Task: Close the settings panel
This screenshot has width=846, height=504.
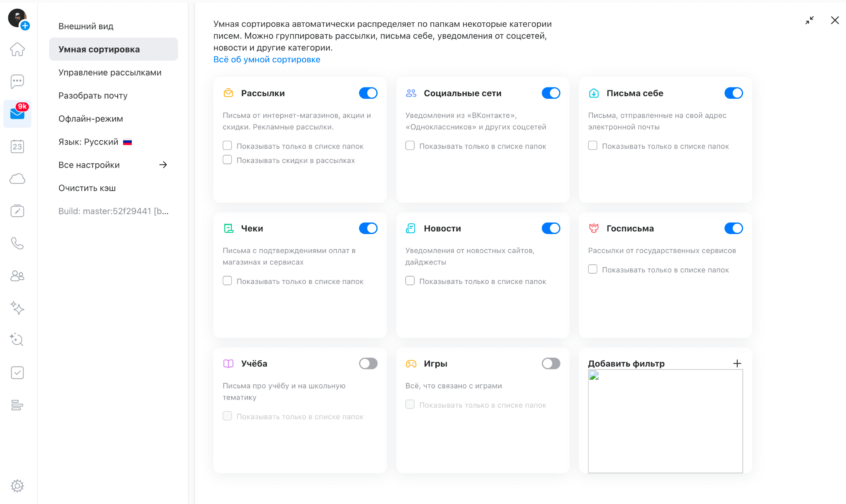Action: click(x=835, y=20)
